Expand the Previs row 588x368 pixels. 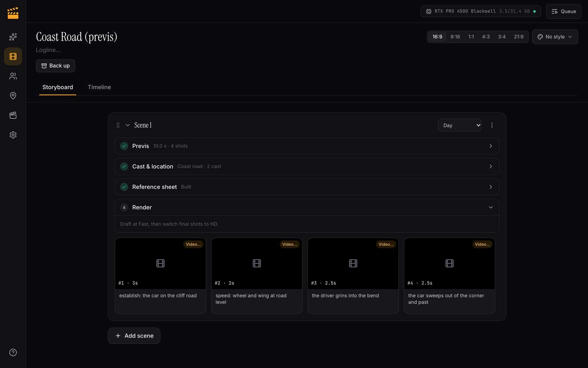307,146
